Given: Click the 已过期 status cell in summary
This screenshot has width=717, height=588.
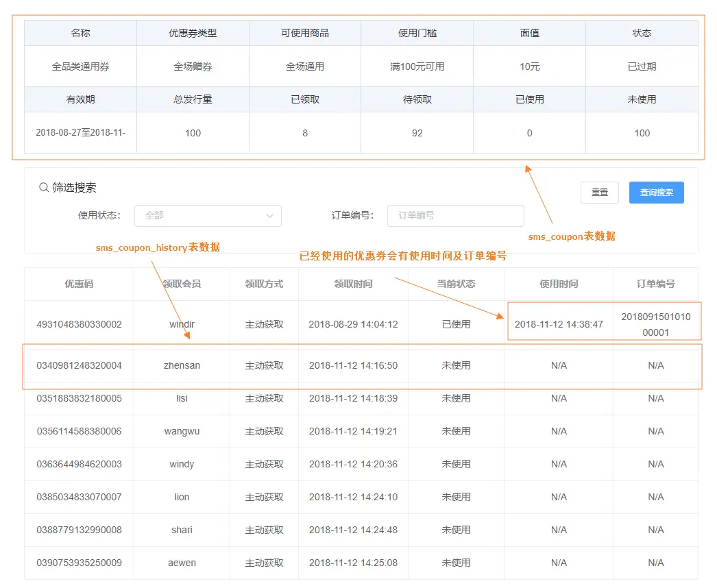Looking at the screenshot, I should [x=642, y=66].
